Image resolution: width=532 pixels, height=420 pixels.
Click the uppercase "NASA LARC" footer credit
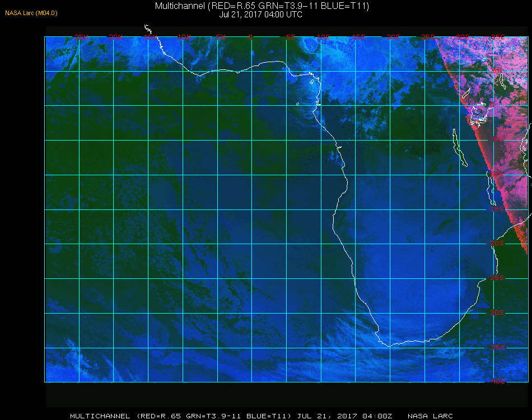point(430,416)
